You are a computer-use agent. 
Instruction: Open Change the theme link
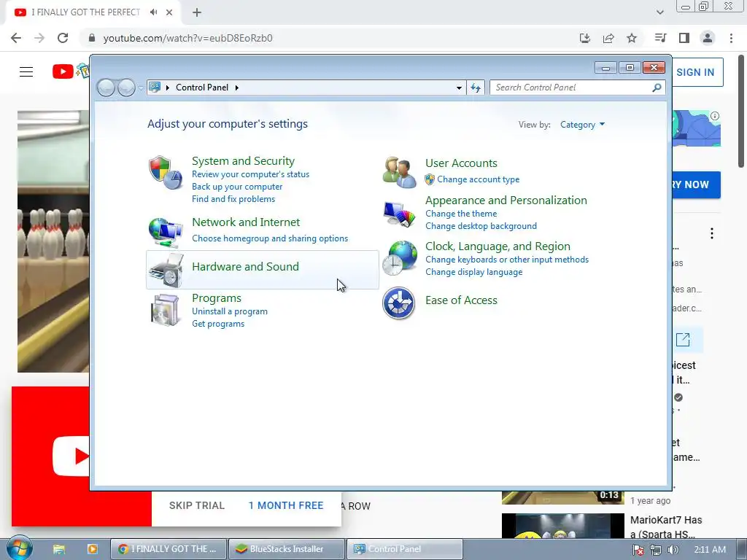[461, 214]
